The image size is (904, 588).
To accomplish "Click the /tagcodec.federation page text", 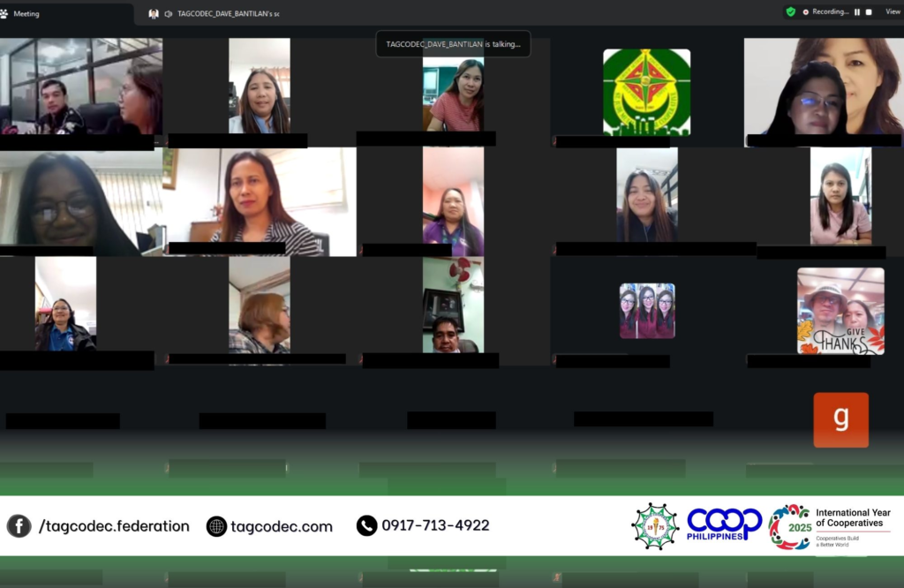I will coord(114,526).
